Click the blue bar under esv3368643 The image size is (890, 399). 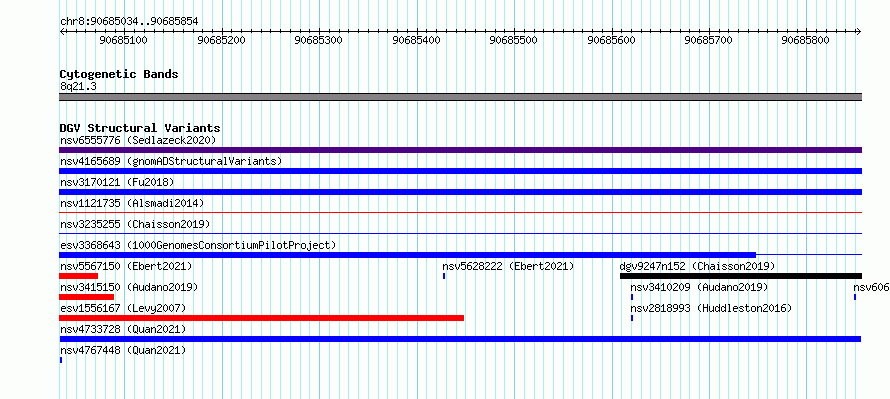(408, 255)
